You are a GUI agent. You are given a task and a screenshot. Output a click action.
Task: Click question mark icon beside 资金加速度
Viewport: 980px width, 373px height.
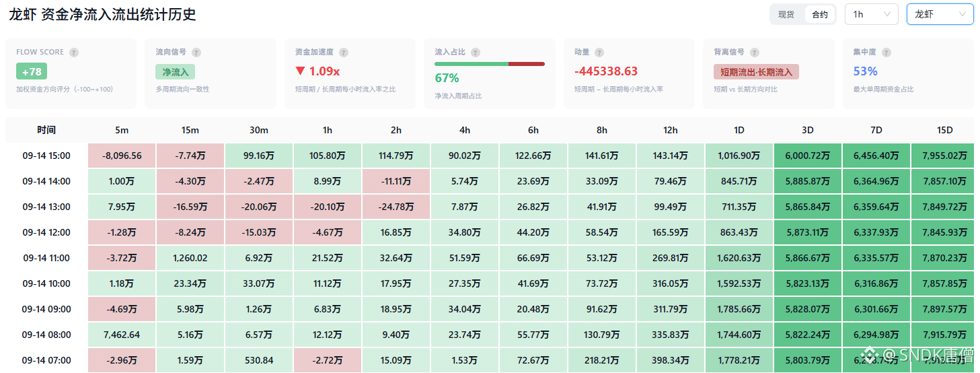click(344, 53)
